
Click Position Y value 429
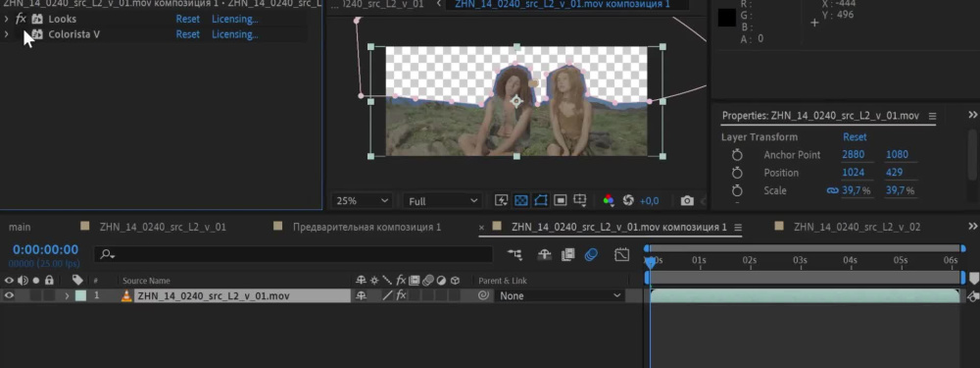click(894, 173)
